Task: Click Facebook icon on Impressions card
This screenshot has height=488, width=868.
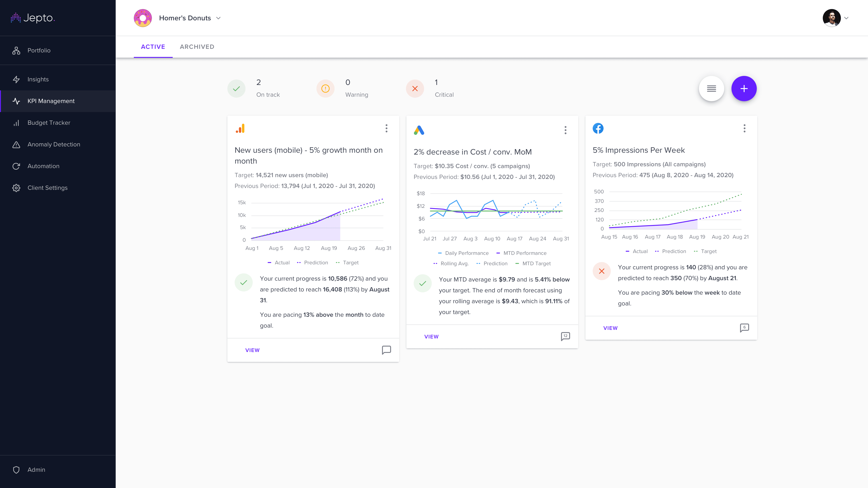Action: click(x=598, y=128)
